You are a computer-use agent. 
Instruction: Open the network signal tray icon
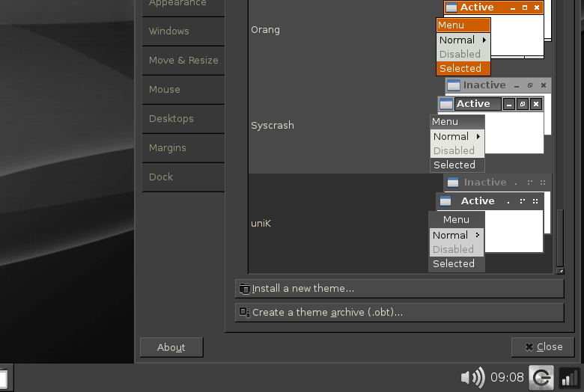570,378
